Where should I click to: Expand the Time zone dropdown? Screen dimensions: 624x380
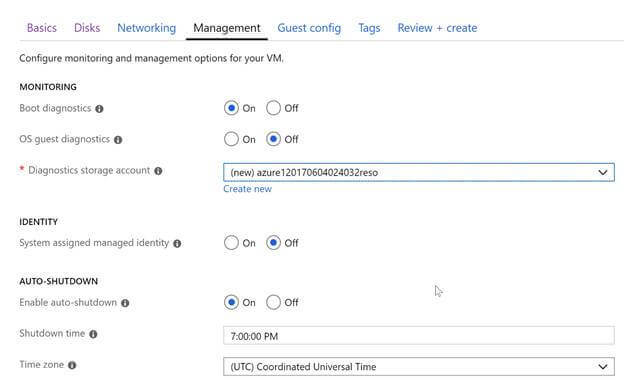[419, 366]
